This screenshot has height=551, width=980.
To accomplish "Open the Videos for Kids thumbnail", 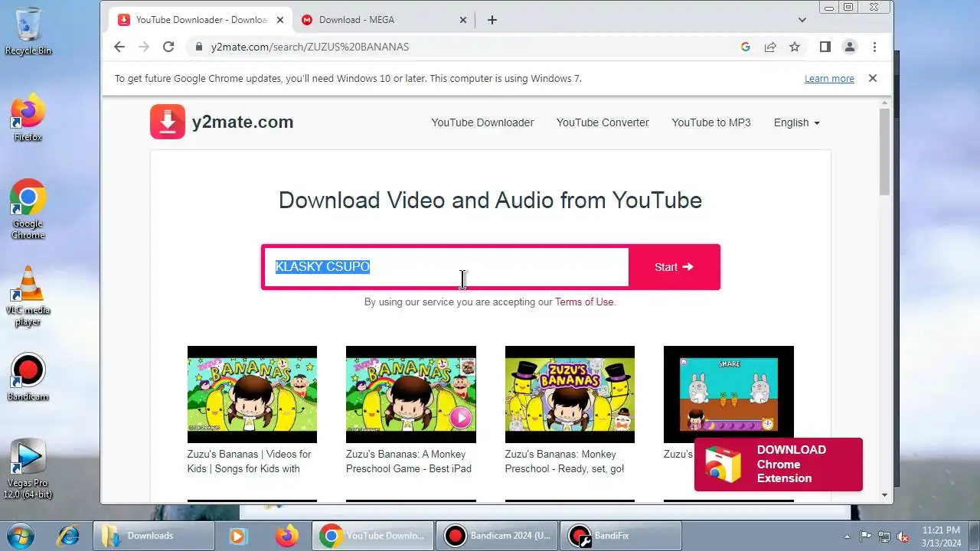I will pos(252,394).
